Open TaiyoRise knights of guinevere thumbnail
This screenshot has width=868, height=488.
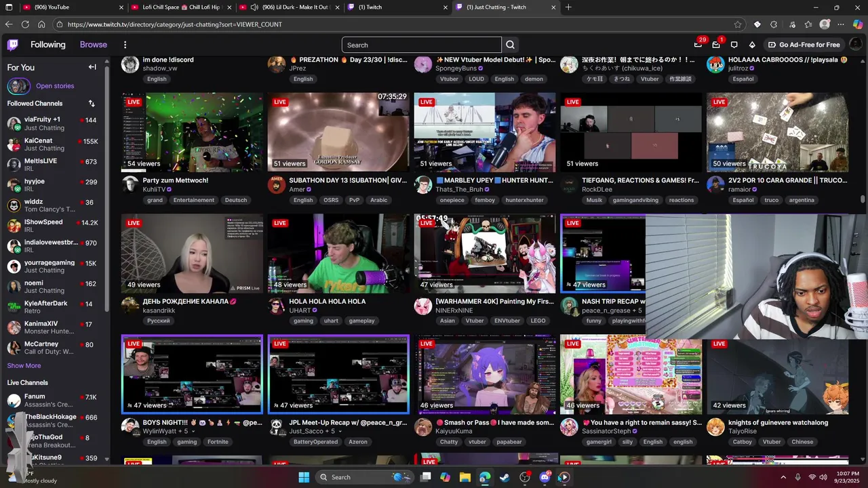coord(777,374)
